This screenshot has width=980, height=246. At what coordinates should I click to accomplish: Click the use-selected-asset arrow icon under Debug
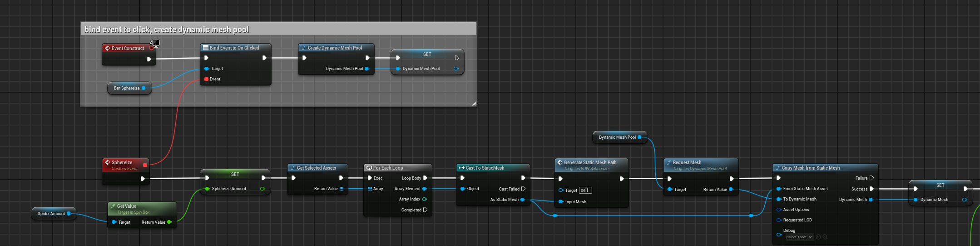(x=818, y=237)
